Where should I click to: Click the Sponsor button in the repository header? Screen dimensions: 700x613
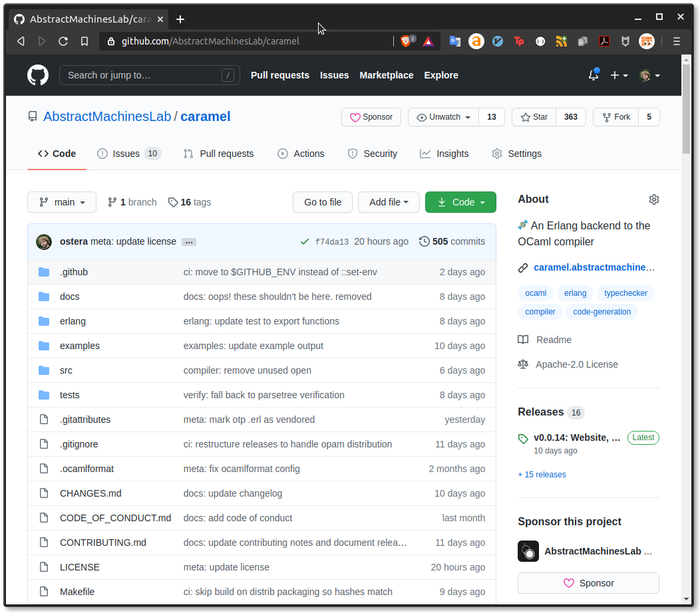click(x=371, y=117)
